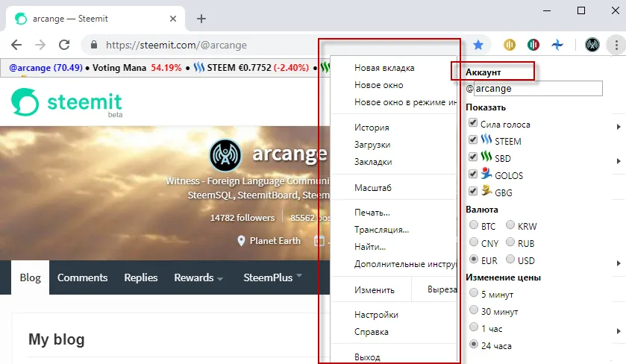Click the STEEM logo in the ticker bar

point(198,67)
